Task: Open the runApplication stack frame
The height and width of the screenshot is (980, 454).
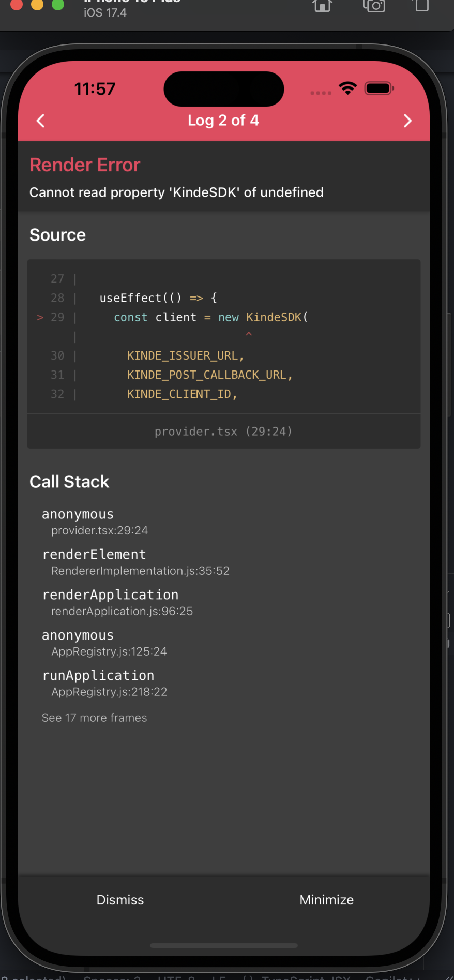Action: click(104, 683)
